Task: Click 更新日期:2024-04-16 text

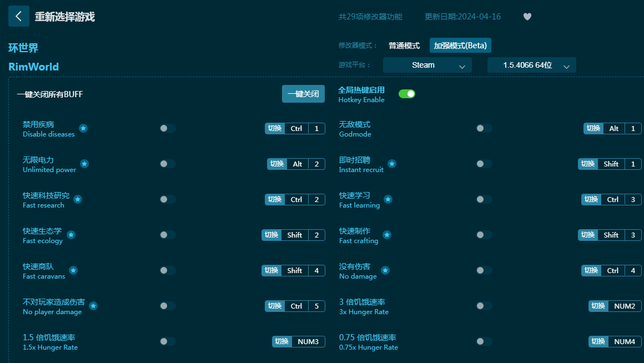Action: 462,17
